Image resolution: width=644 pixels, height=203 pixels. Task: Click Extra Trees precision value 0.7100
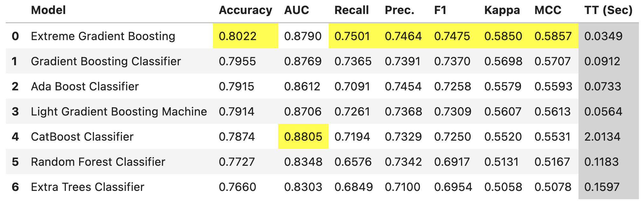coord(402,187)
